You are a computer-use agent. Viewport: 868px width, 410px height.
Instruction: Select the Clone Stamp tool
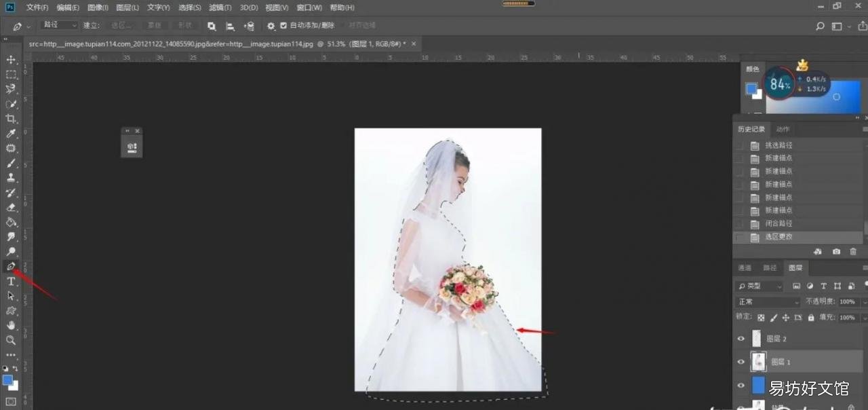[11, 178]
